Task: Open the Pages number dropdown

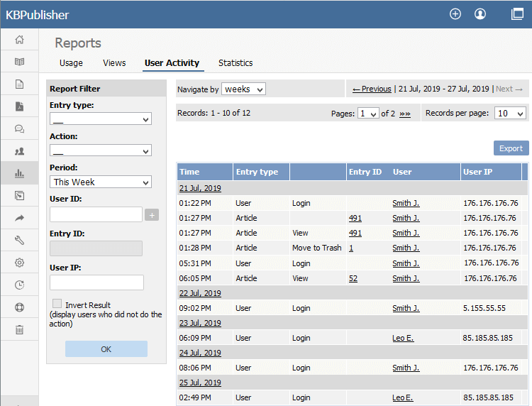Action: [x=368, y=113]
